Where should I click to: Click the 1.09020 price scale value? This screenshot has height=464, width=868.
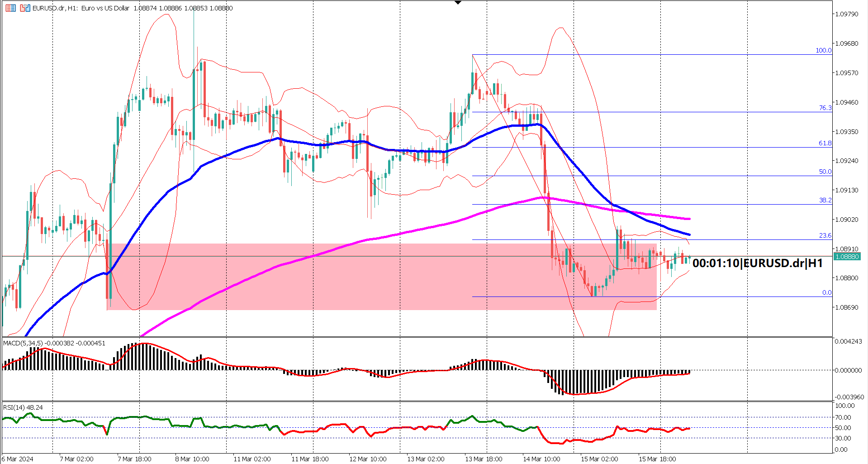(x=847, y=220)
